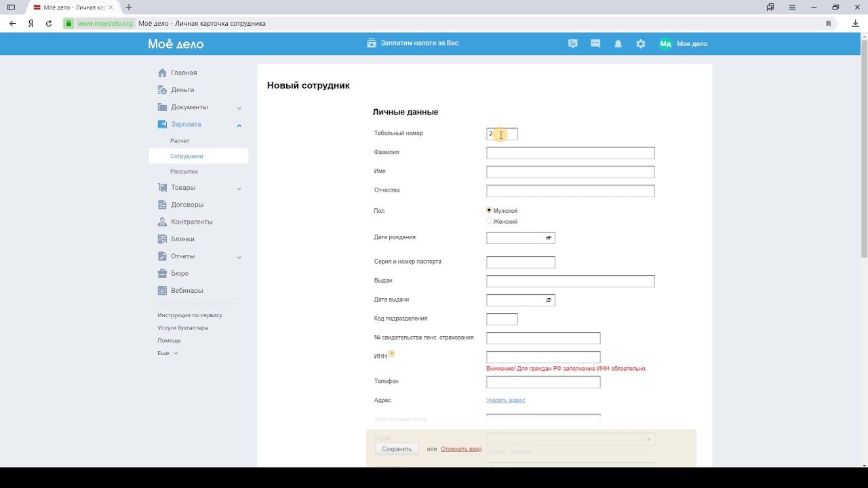The image size is (868, 488).
Task: Click the Код подразделения field
Action: point(502,319)
